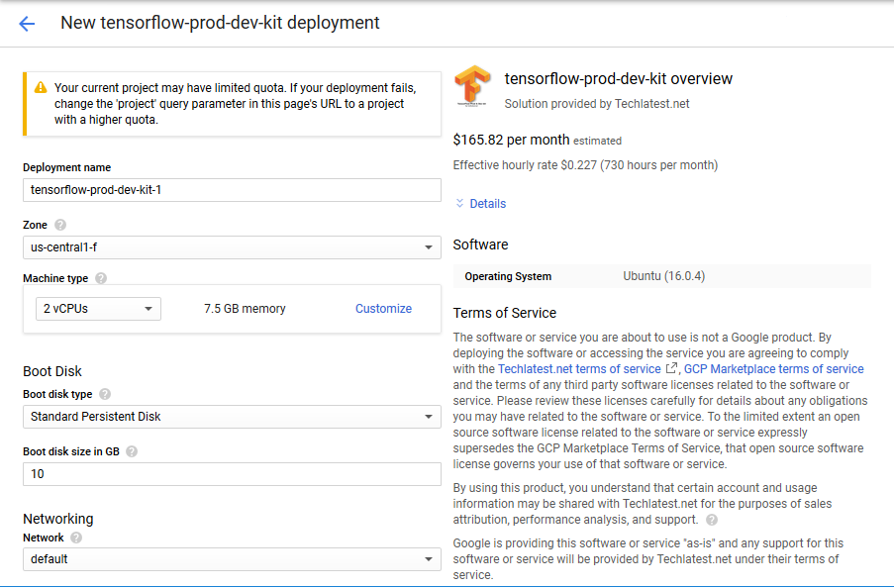Click the TensorFlow logo thumbnail
Viewport: 894px width, 588px height.
coord(472,86)
